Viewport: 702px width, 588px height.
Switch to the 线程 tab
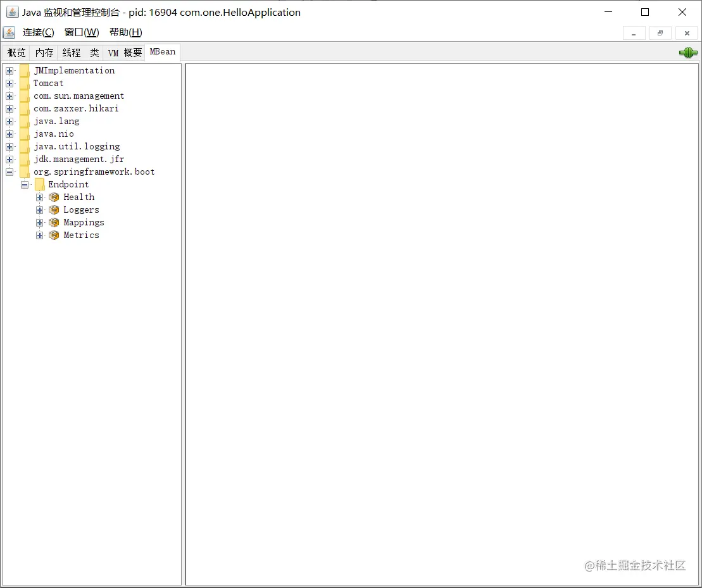point(72,53)
